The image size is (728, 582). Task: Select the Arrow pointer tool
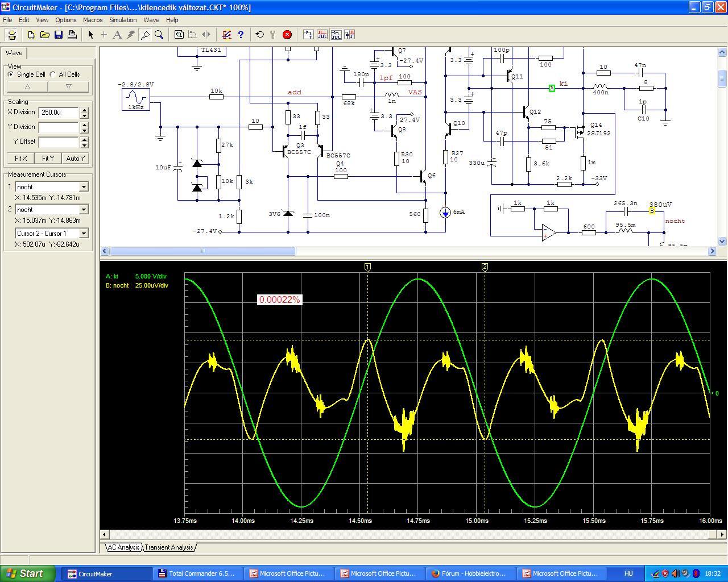click(90, 35)
